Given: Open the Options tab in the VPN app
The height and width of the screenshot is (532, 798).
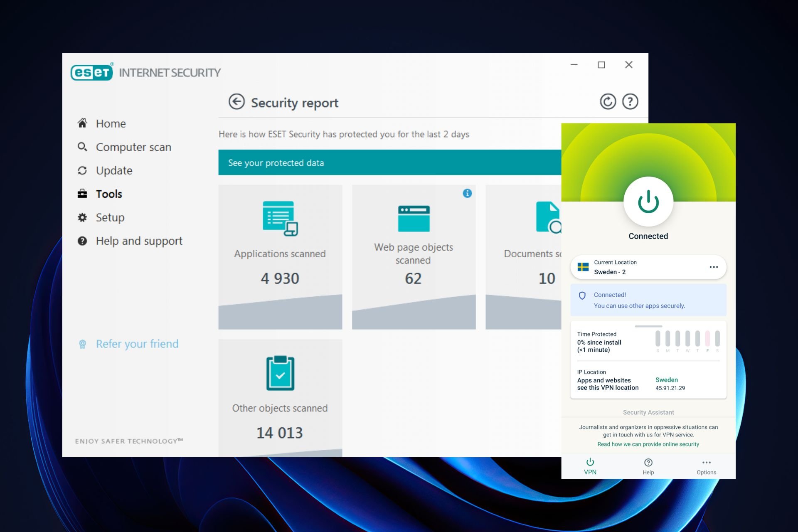Looking at the screenshot, I should pyautogui.click(x=706, y=467).
